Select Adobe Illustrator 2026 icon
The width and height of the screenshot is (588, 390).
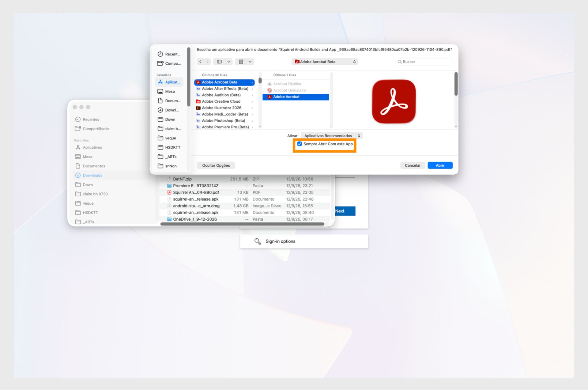[x=198, y=108]
